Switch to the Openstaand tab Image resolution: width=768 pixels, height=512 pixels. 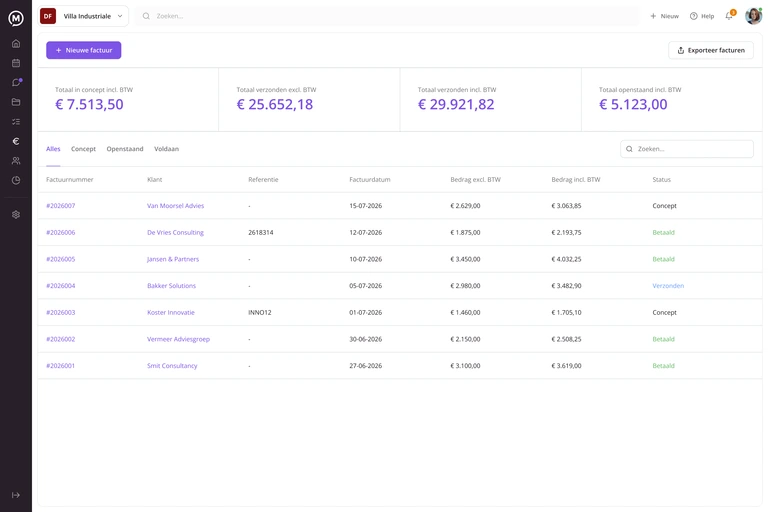coord(125,149)
